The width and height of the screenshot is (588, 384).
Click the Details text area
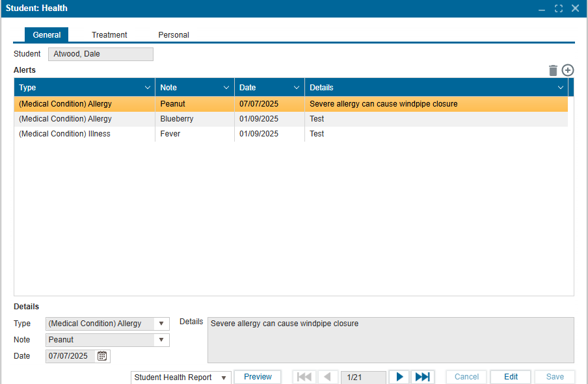point(390,340)
